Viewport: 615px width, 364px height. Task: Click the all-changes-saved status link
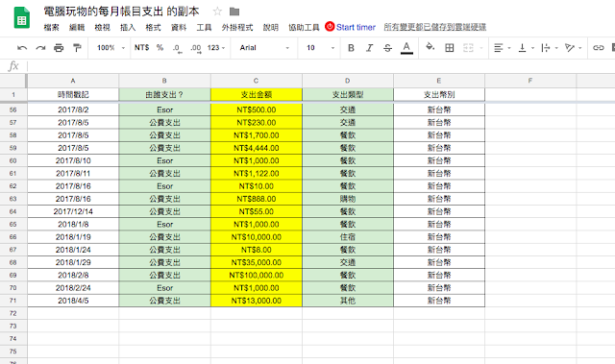435,27
